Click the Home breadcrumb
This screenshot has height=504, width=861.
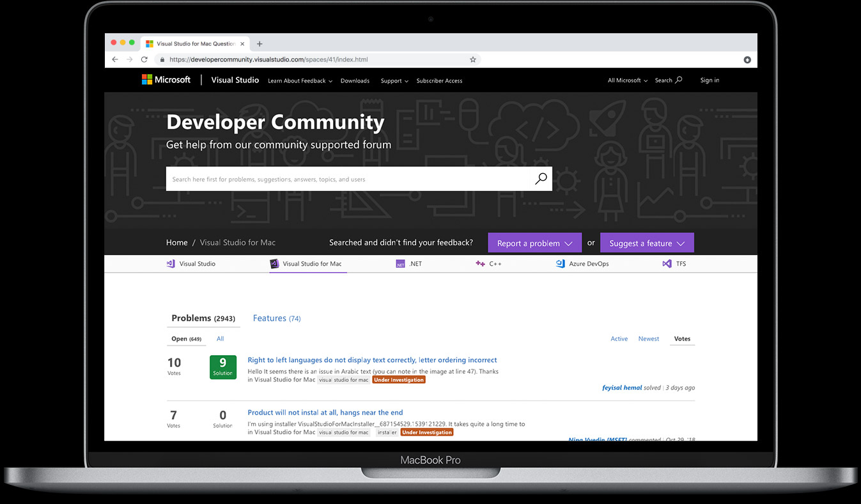(177, 243)
